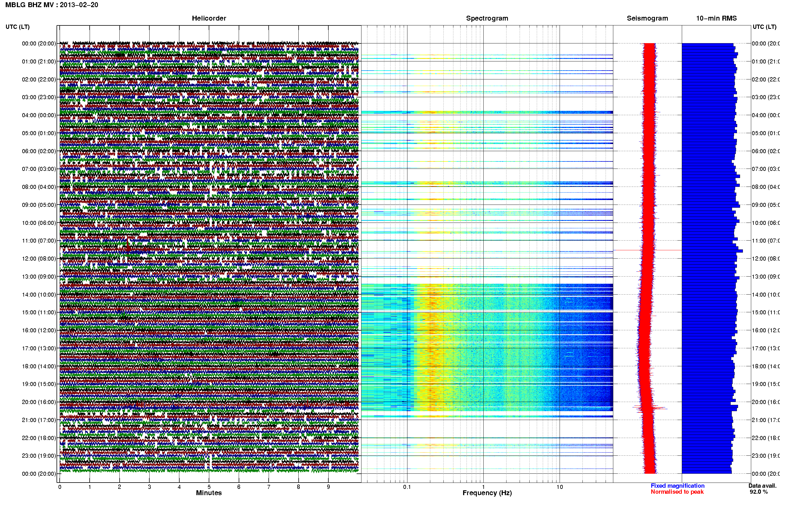Select the 06:00 (02:00) left time label
The image size is (812, 508).
(x=39, y=151)
